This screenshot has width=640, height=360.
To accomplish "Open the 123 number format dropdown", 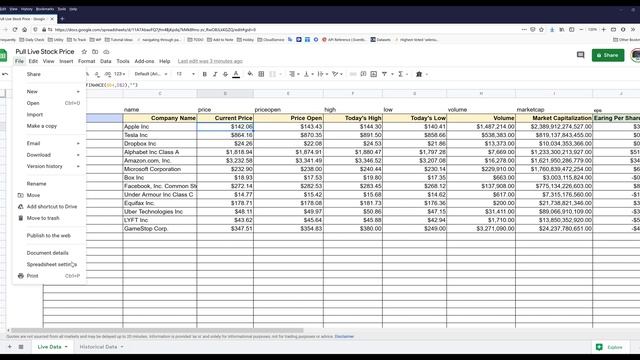I will pos(120,74).
